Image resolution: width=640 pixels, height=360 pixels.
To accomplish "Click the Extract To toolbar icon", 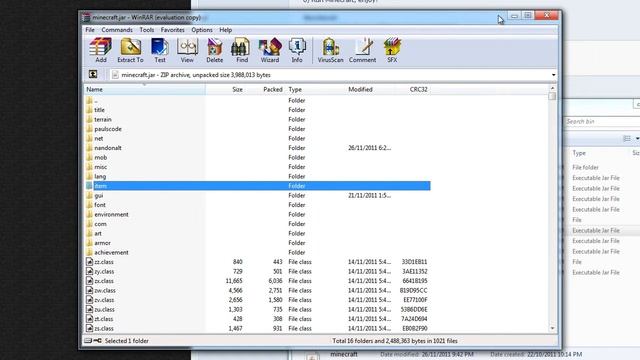I will point(130,50).
